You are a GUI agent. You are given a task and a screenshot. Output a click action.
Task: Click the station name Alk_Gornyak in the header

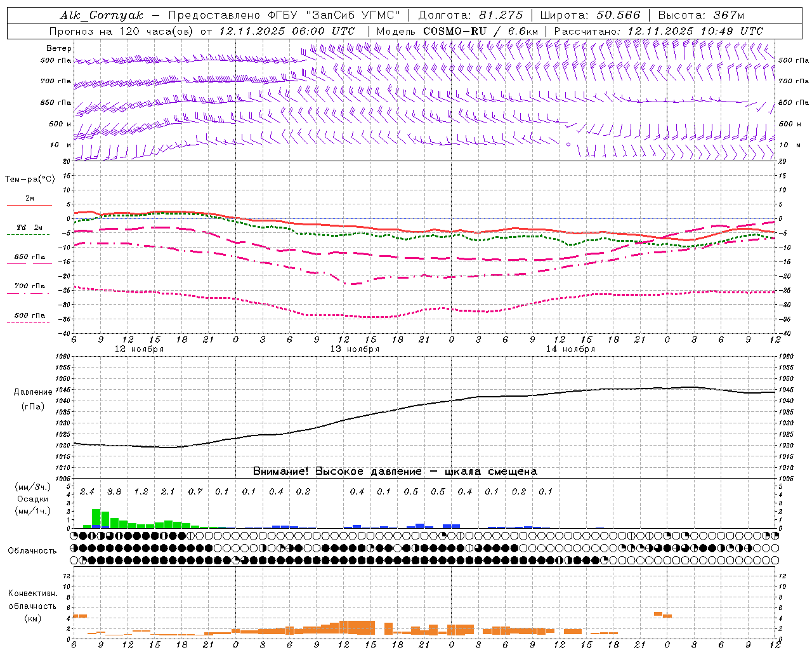[102, 15]
